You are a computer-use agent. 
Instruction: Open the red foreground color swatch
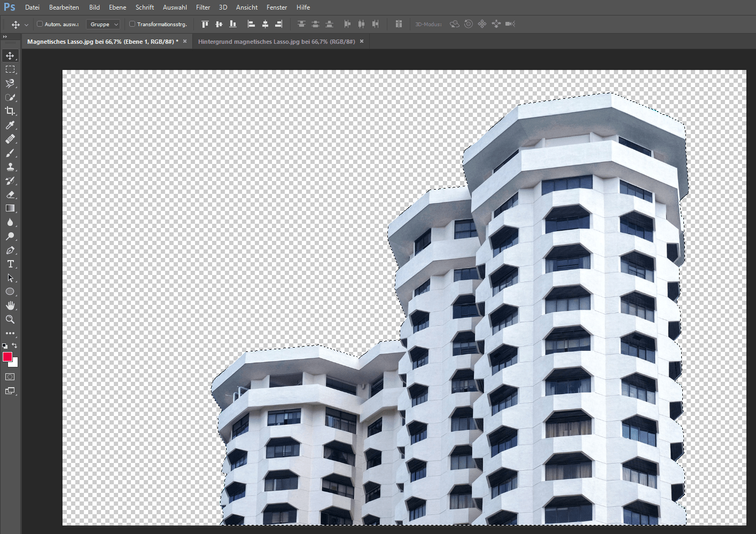[x=7, y=357]
